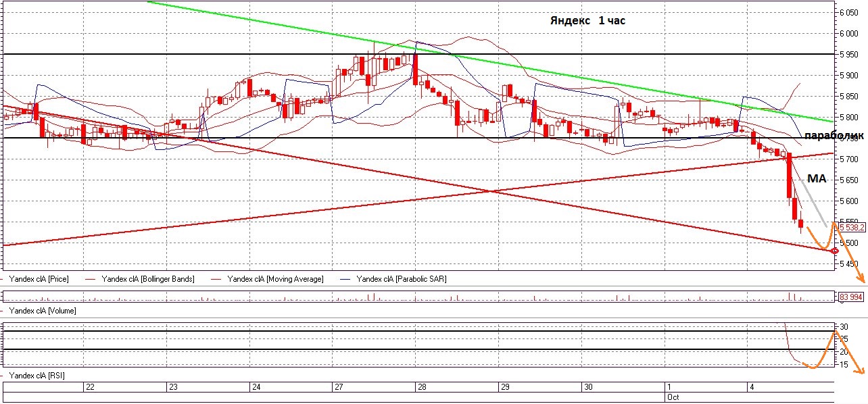This screenshot has height=404, width=868.
Task: Click the 'Yandex clA [RSI]' panel label
Action: 37,374
